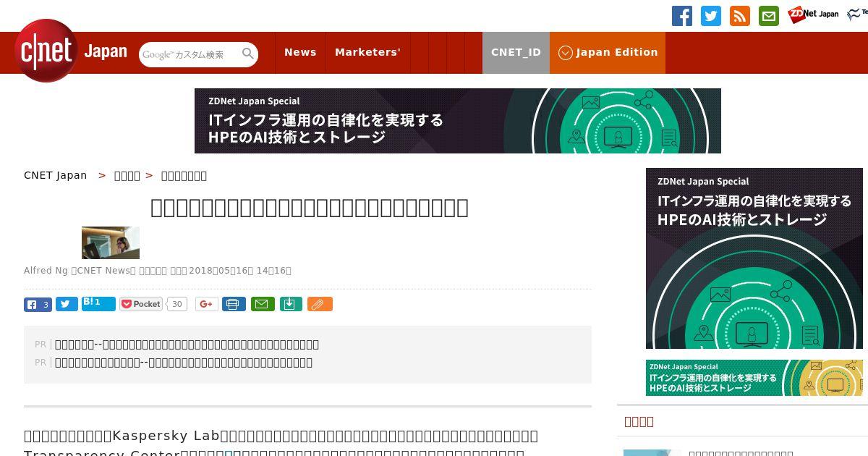The width and height of the screenshot is (868, 456).
Task: Open the green newsletter mail icon in header
Action: click(769, 16)
